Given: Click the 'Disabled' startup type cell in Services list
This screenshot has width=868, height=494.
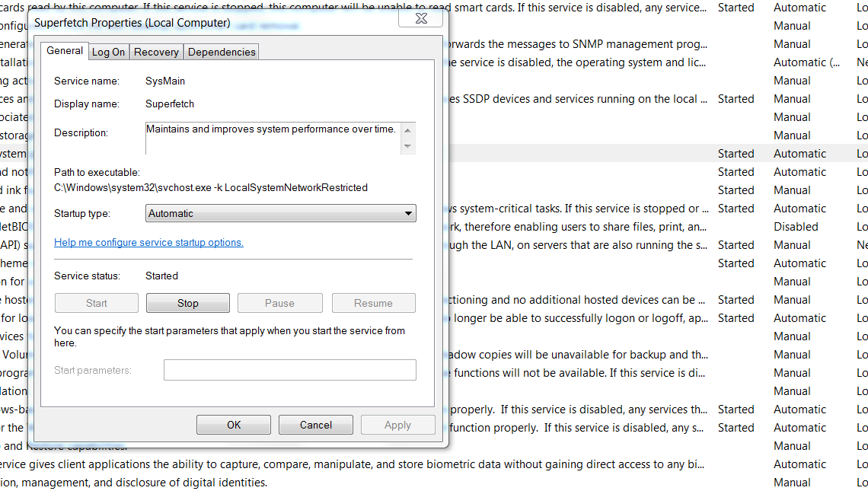Looking at the screenshot, I should (x=796, y=227).
